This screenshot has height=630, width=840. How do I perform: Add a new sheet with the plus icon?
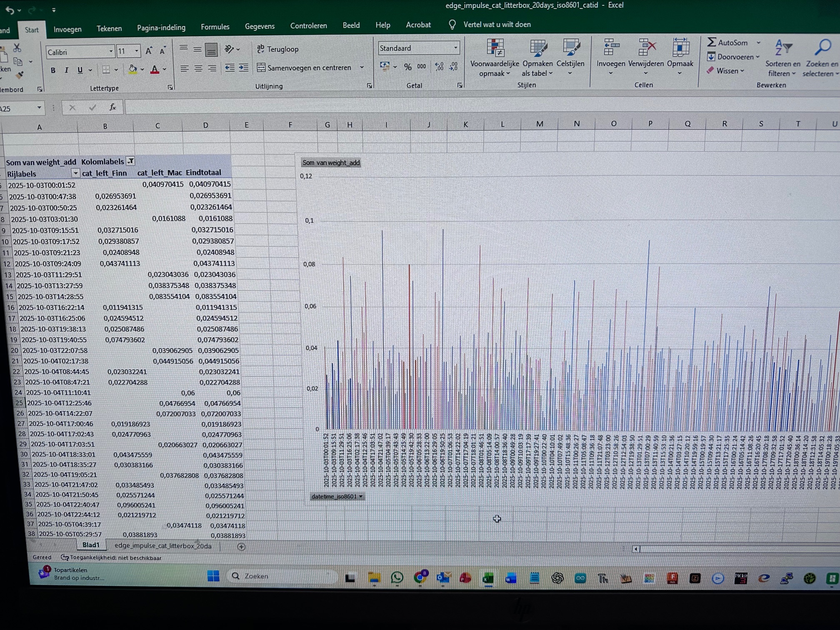tap(241, 547)
